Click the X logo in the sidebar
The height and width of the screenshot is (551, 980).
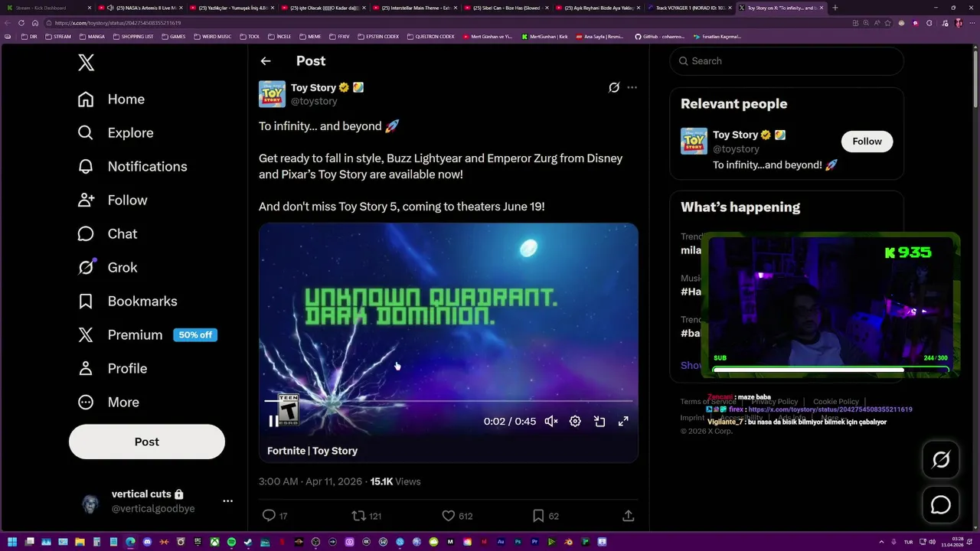click(x=86, y=63)
